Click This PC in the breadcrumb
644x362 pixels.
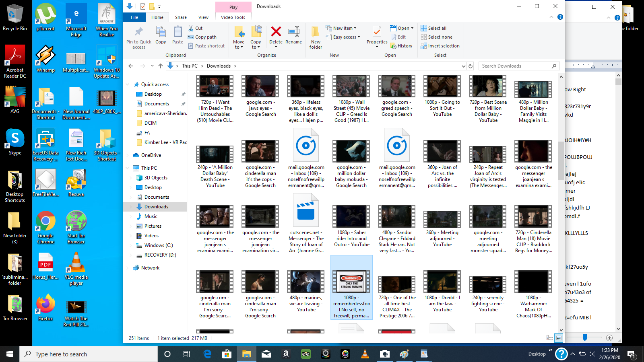tap(190, 66)
